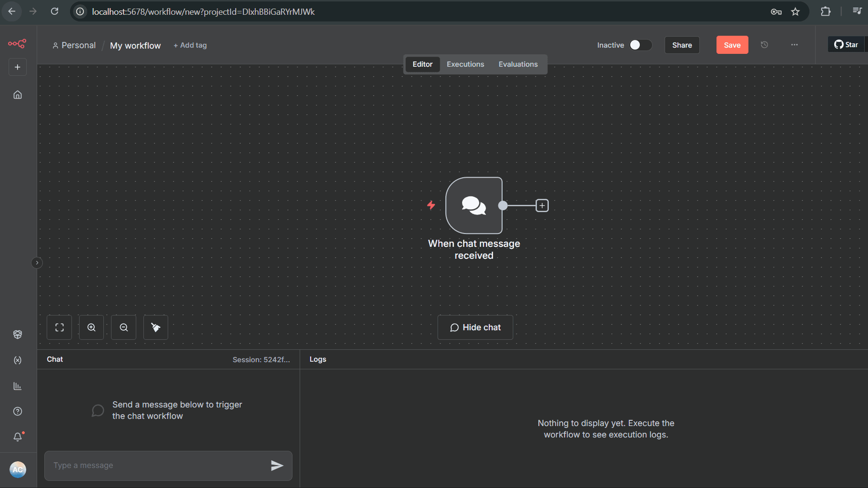
Task: Open notifications from the bell icon
Action: coord(18,437)
